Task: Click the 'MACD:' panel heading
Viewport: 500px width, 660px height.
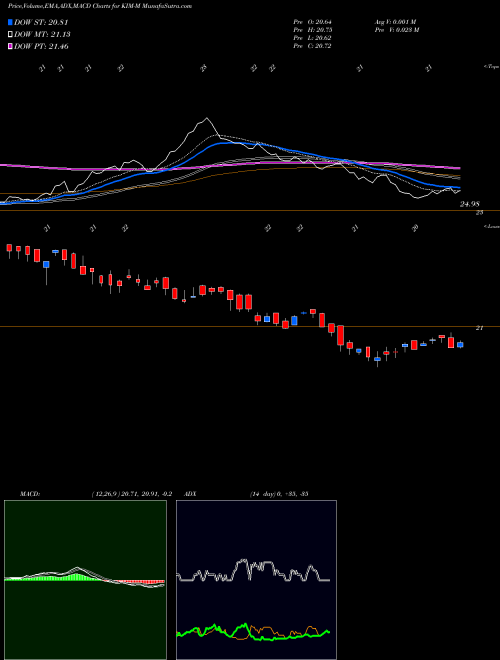Action: pyautogui.click(x=30, y=494)
